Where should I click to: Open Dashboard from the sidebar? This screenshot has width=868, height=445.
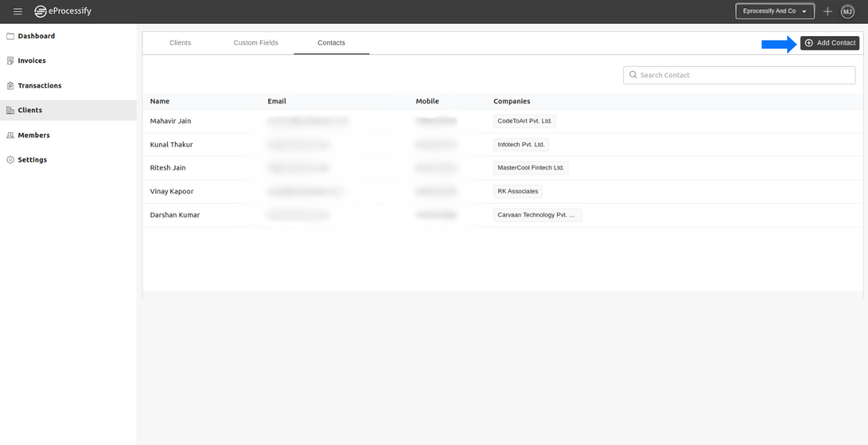tap(36, 36)
